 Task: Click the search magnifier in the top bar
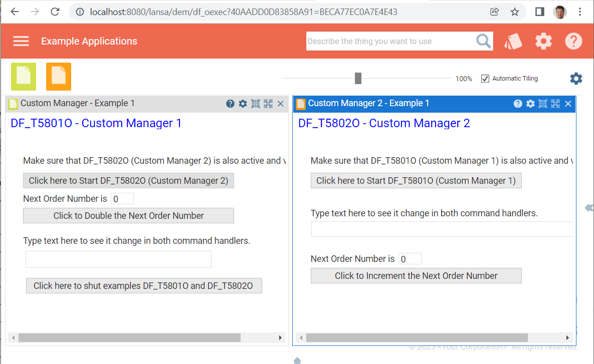point(483,41)
